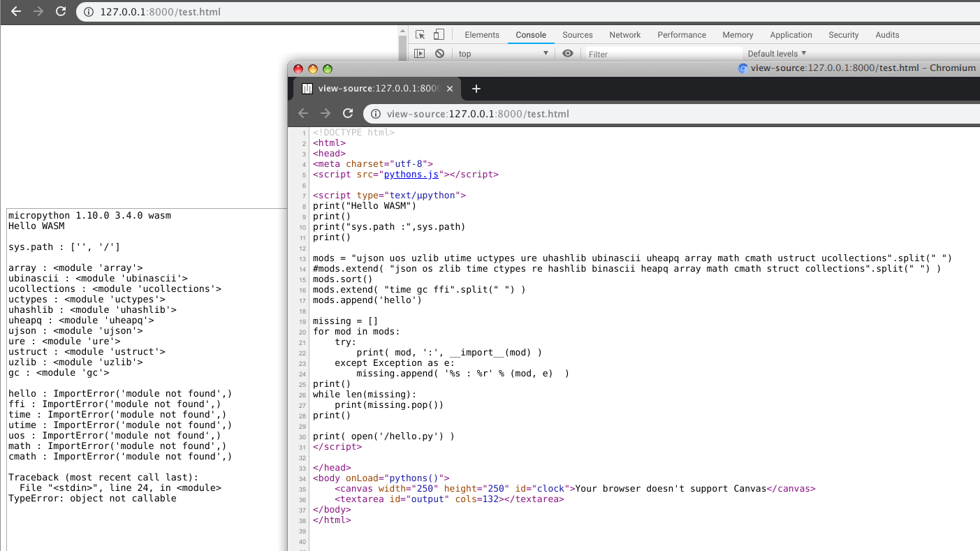Click "mods.append('hello')" source line
This screenshot has height=551, width=980.
coord(367,300)
